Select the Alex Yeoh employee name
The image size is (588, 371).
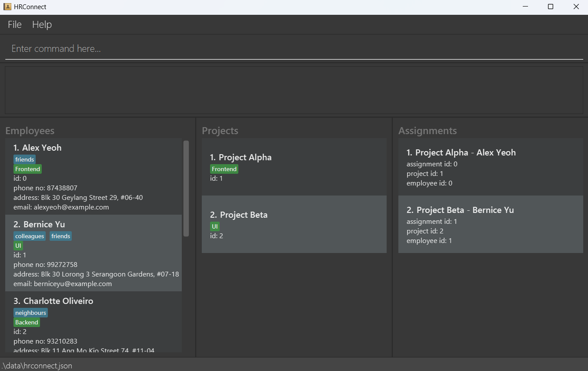(42, 148)
